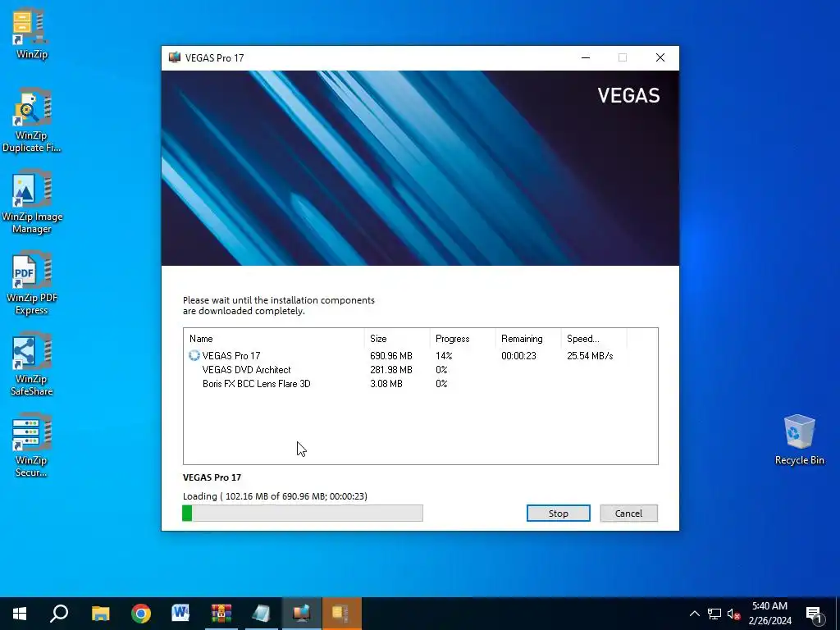This screenshot has height=630, width=840.
Task: Click the VEGAS banner image
Action: click(x=420, y=167)
